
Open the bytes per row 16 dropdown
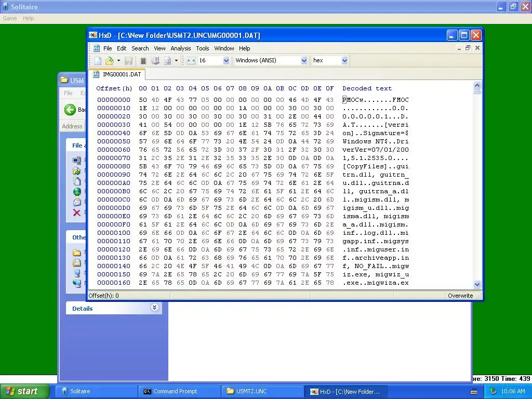(x=226, y=61)
